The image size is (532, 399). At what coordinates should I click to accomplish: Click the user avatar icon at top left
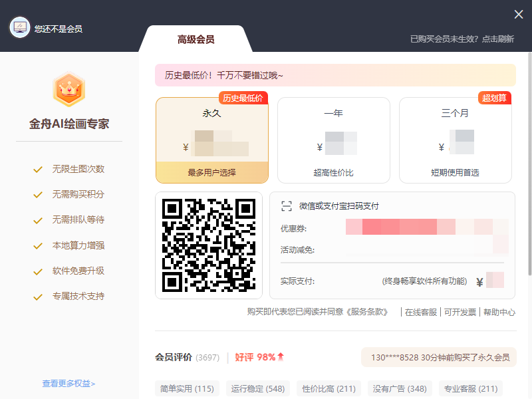19,28
